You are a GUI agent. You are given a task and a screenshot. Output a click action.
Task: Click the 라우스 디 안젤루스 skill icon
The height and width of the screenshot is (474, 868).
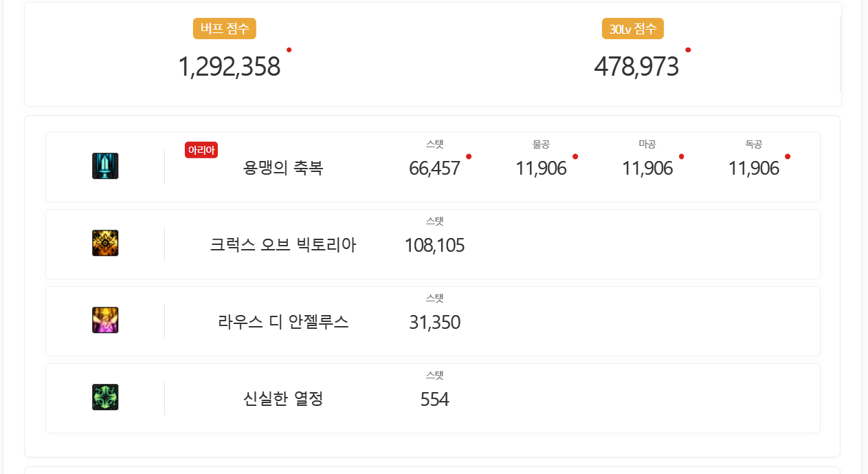click(x=105, y=321)
